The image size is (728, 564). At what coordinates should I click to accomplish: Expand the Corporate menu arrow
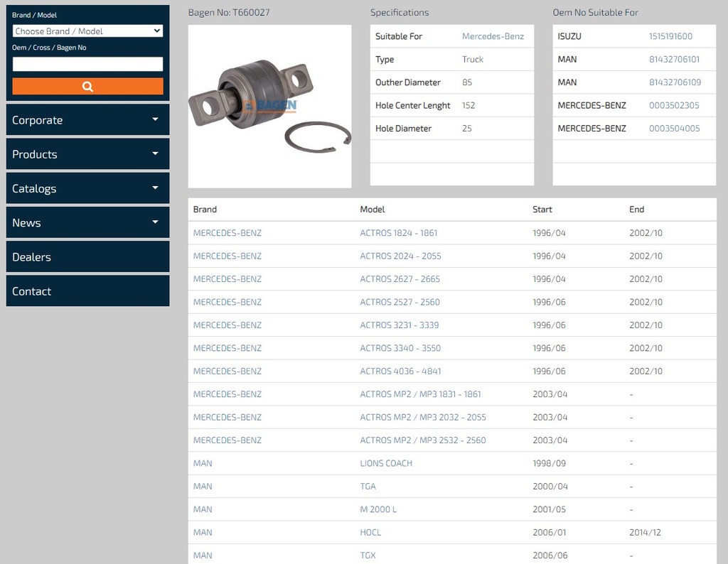point(155,119)
